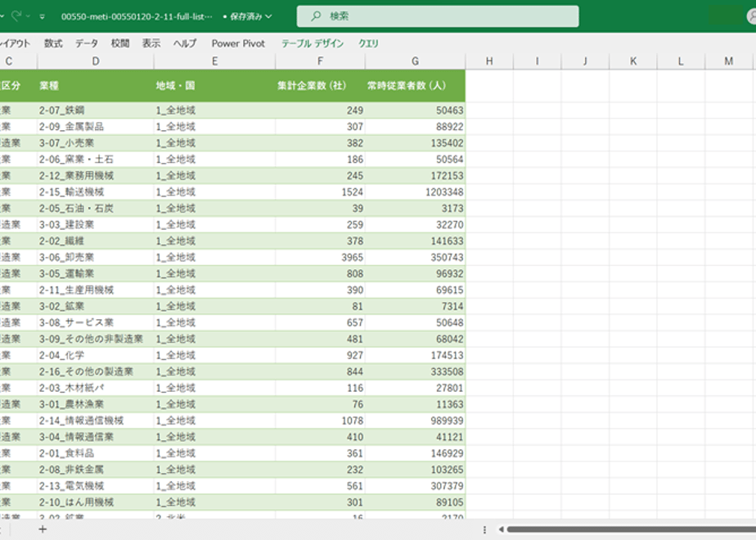Click the Redo arrow icon in title bar

click(16, 16)
